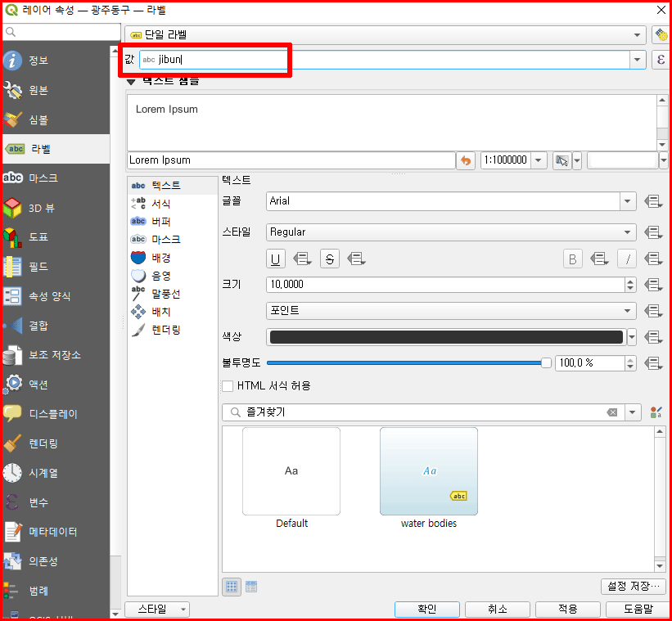672x621 pixels.
Task: Click the 100.0 % opacity spin box
Action: coord(595,363)
